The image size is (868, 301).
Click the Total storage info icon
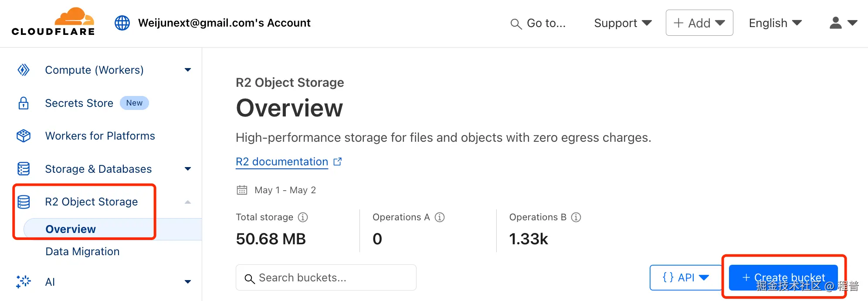tap(303, 217)
